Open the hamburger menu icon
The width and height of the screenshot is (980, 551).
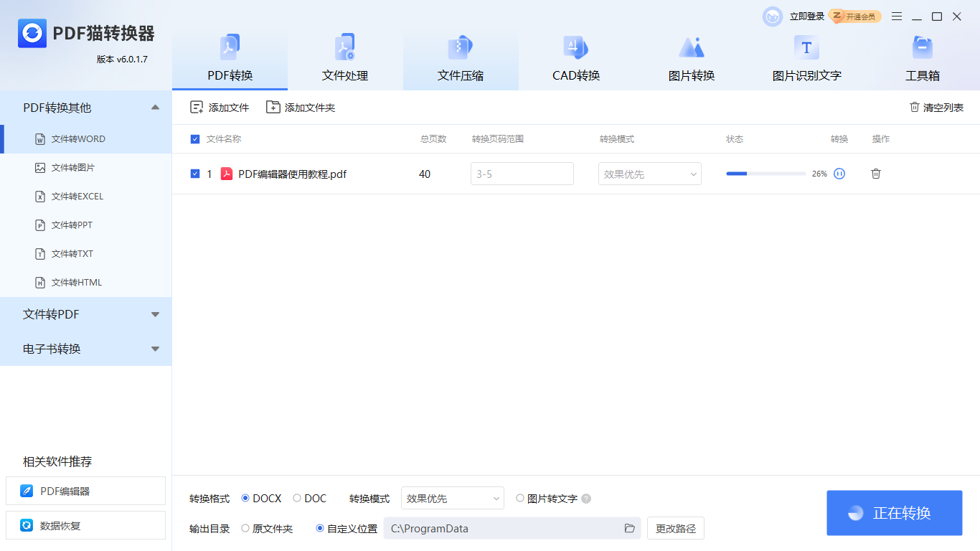[x=897, y=17]
